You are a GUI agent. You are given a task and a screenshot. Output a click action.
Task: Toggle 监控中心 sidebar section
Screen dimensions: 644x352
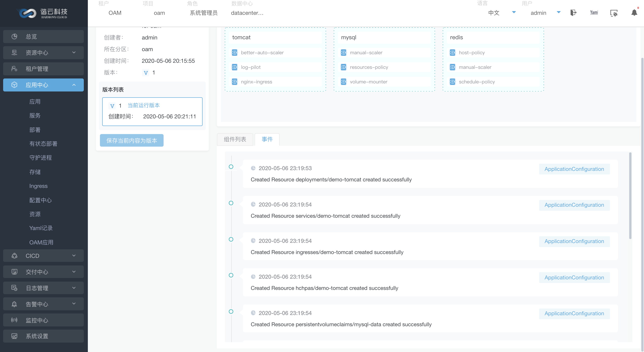pyautogui.click(x=43, y=320)
